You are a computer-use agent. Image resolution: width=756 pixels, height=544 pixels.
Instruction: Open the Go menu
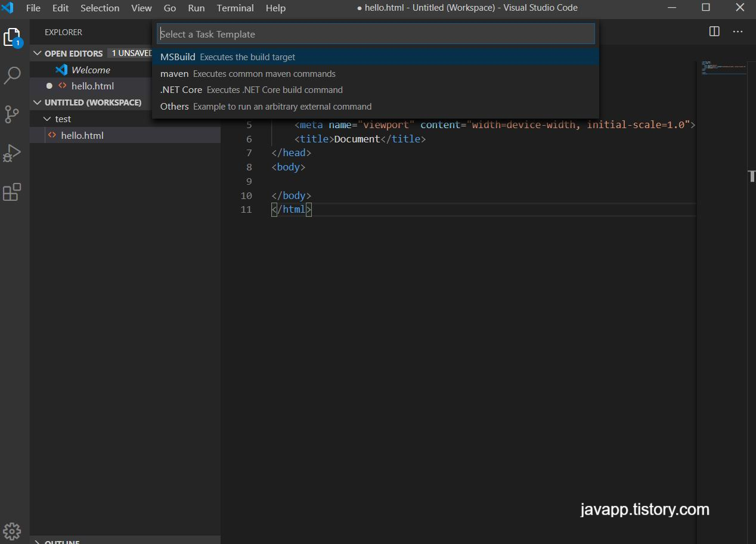pos(170,8)
